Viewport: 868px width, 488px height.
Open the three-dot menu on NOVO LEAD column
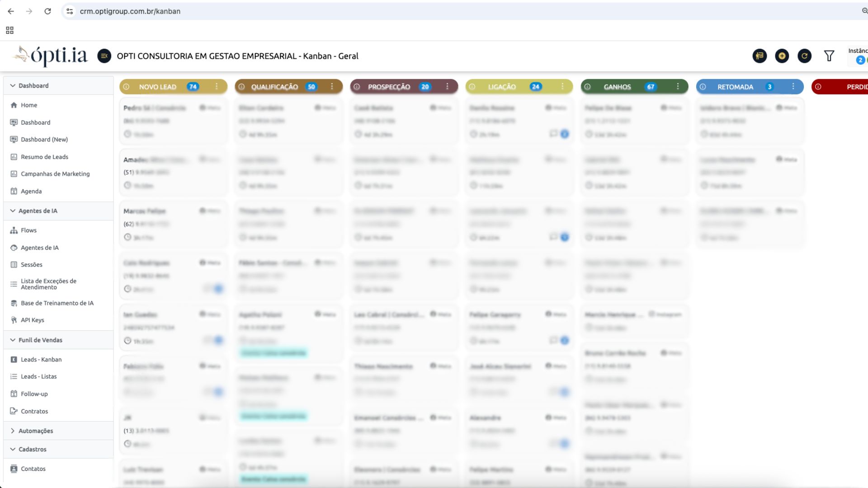(217, 86)
